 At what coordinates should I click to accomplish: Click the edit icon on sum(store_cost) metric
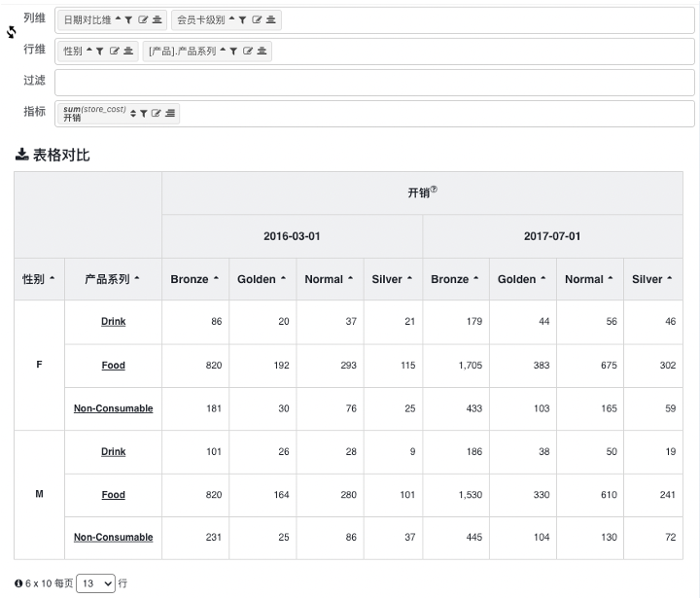pos(156,114)
